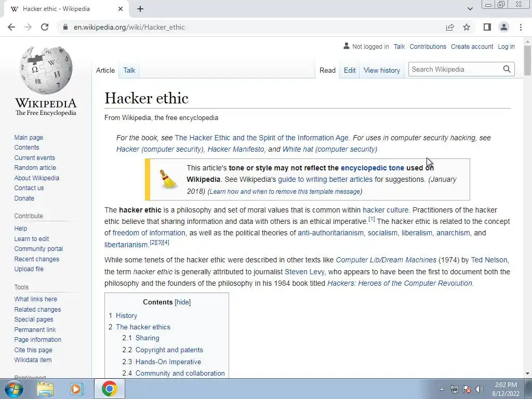Show hidden tray icons arrow
Screen dimensions: 532x399
(442, 389)
